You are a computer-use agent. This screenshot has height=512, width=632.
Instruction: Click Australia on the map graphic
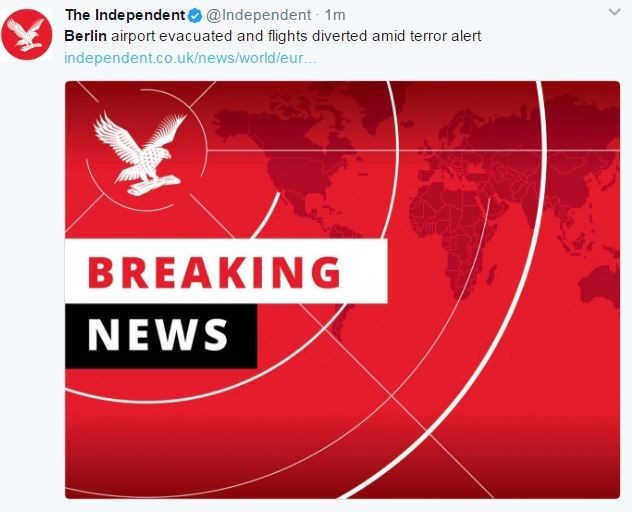[601, 284]
